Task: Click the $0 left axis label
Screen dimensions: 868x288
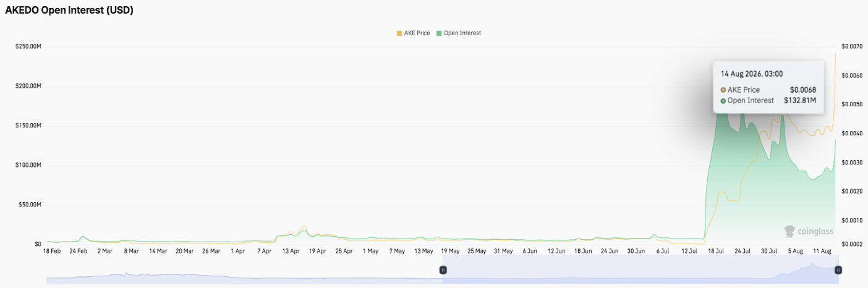Action: 38,244
